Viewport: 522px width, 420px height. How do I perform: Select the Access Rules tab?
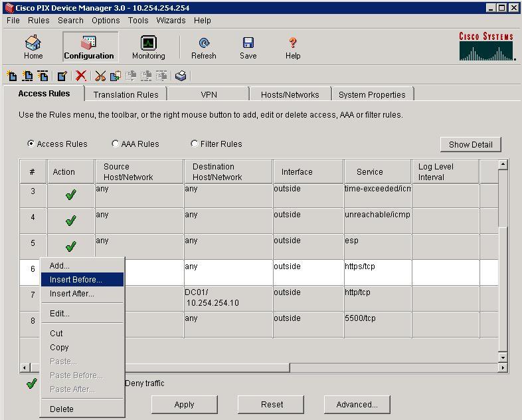pyautogui.click(x=44, y=94)
